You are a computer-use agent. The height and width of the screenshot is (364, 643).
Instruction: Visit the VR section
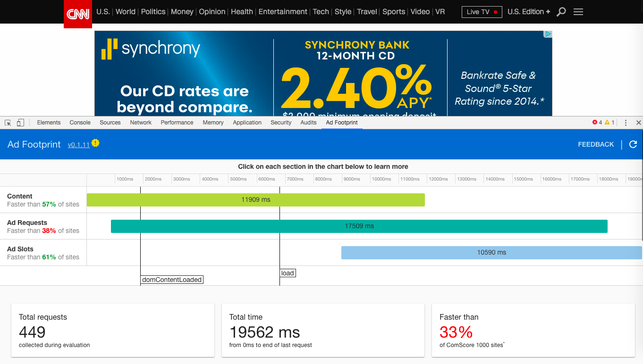(x=440, y=12)
